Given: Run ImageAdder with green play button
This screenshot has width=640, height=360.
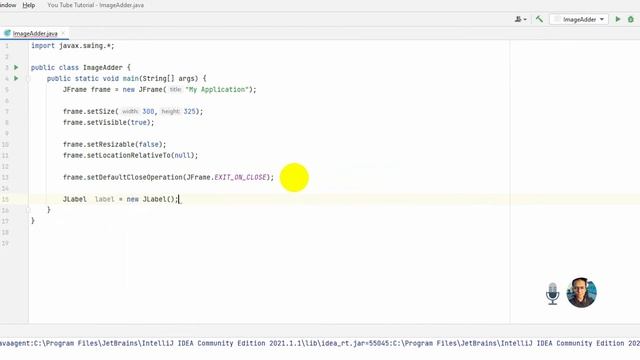Looking at the screenshot, I should 618,19.
